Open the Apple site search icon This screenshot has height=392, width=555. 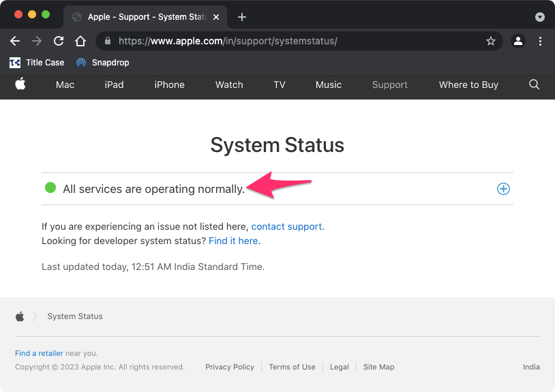point(534,85)
